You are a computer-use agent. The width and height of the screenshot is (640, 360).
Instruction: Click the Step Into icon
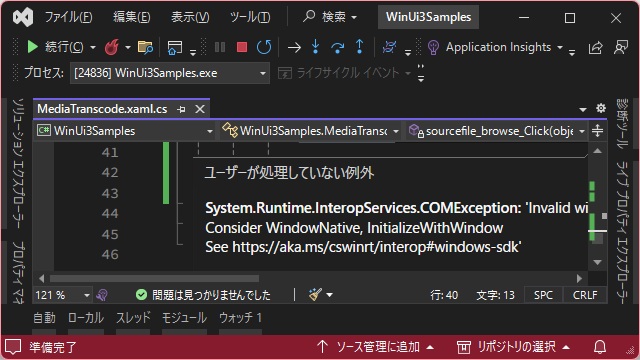[x=316, y=47]
